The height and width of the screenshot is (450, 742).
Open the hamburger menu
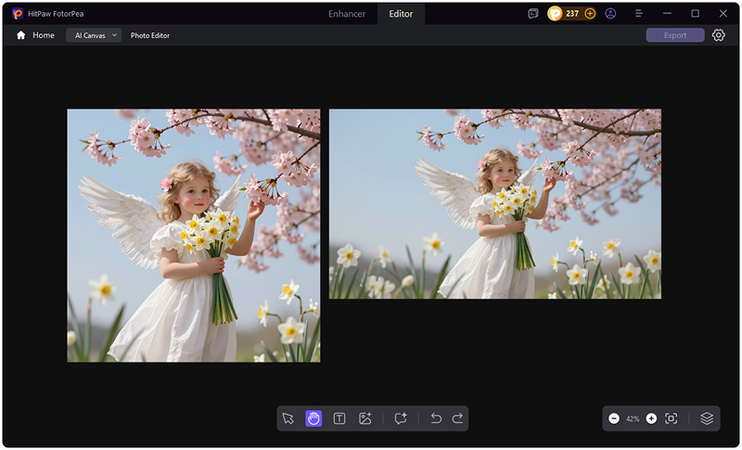(x=638, y=14)
